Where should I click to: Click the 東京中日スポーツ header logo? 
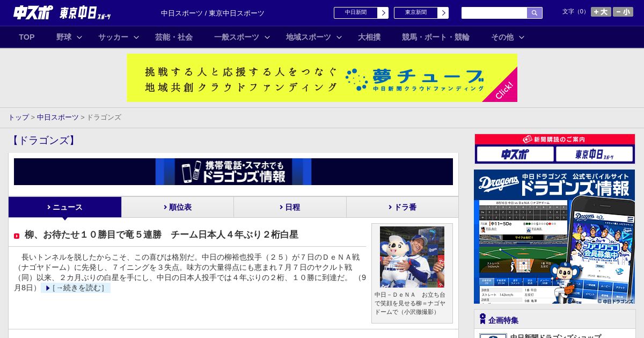pyautogui.click(x=86, y=13)
